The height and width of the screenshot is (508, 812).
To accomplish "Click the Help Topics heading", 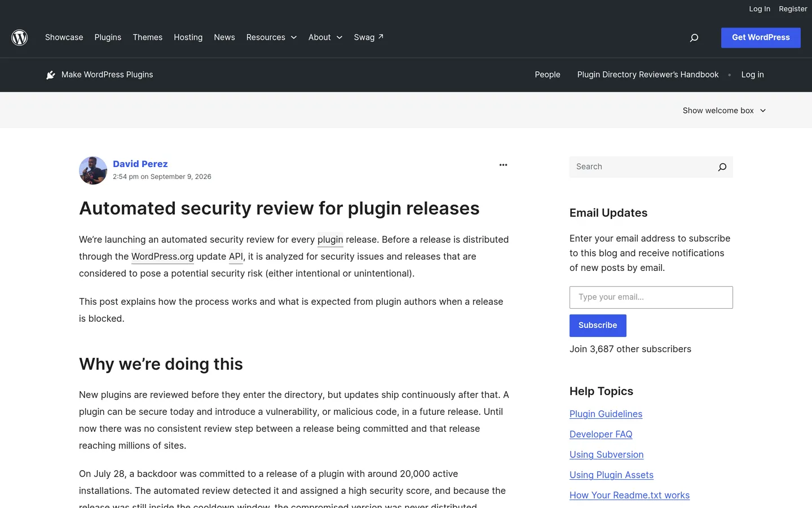I will click(x=601, y=391).
